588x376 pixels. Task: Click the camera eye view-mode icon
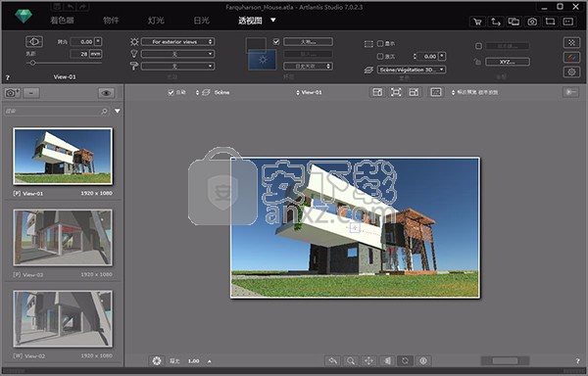tap(33, 41)
